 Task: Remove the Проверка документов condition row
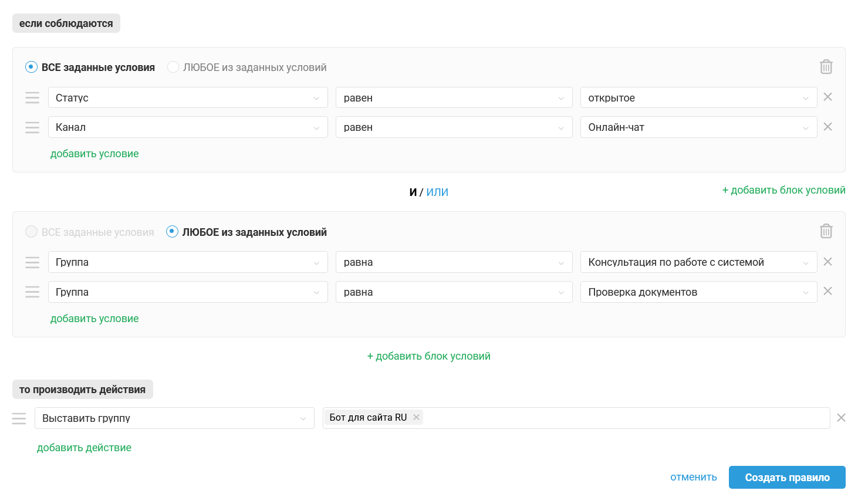pyautogui.click(x=827, y=291)
